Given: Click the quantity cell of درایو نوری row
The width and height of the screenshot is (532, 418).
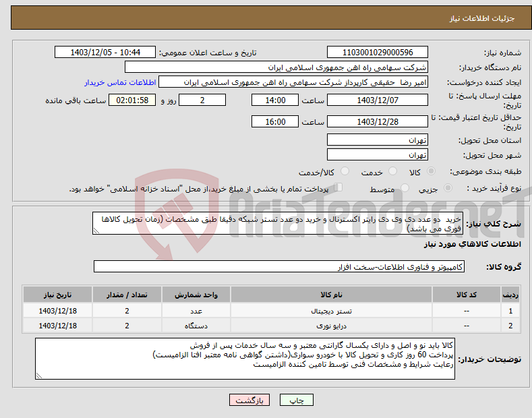Looking at the screenshot, I should [127, 326].
